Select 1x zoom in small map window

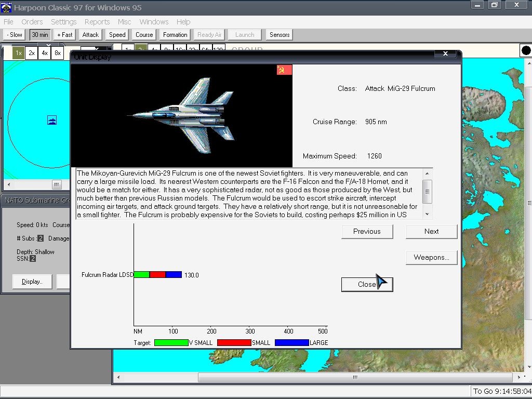[x=18, y=53]
